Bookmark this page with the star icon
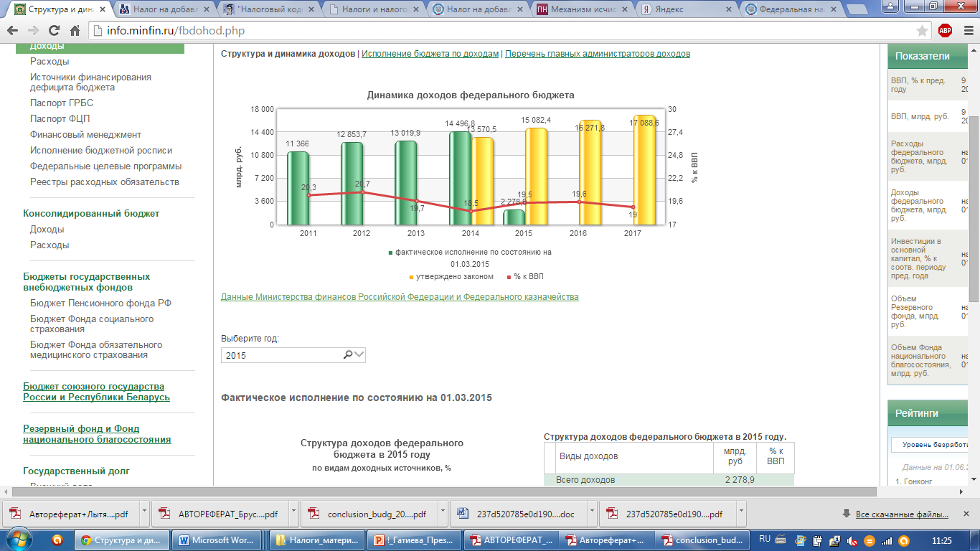 [x=923, y=31]
